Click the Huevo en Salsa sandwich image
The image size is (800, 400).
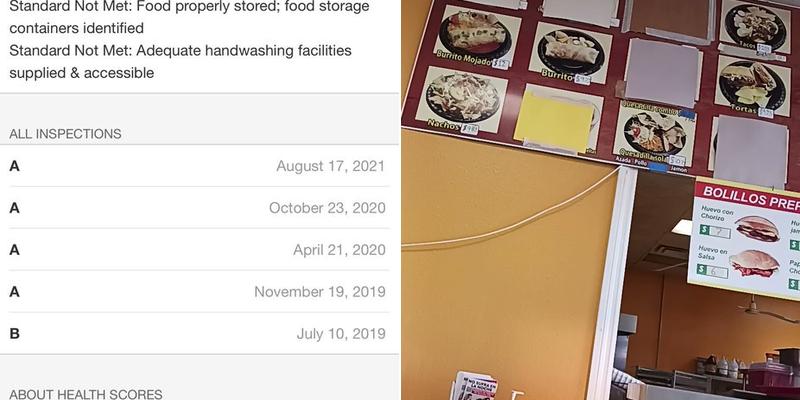point(755,263)
